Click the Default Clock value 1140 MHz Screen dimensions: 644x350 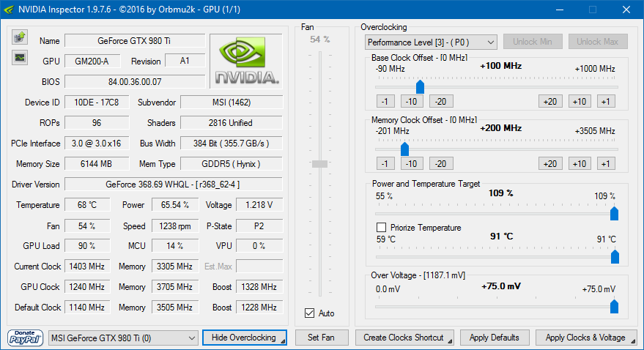pos(87,308)
